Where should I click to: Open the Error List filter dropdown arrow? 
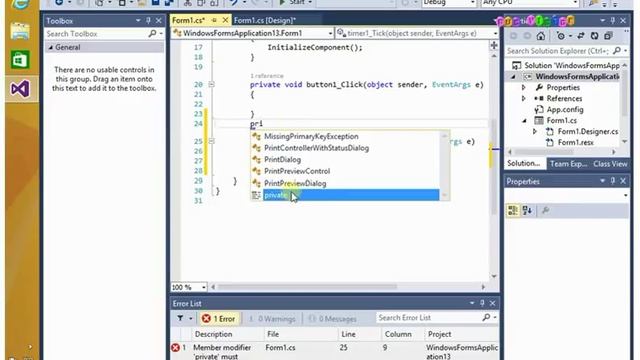(x=190, y=318)
